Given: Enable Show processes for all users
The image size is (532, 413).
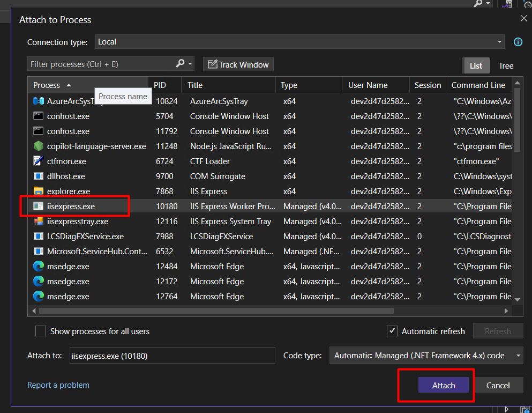Looking at the screenshot, I should click(41, 331).
